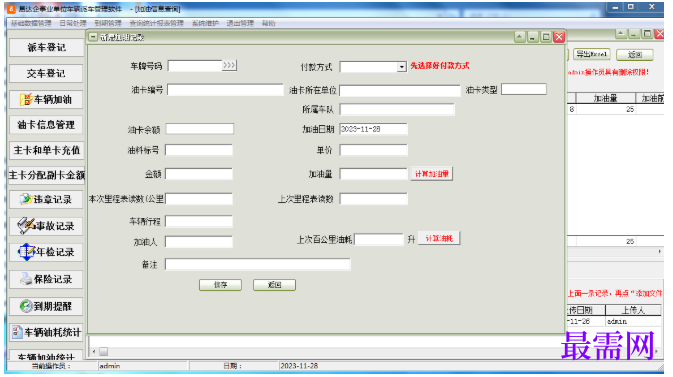Open 保险记录 from the sidebar

point(46,280)
